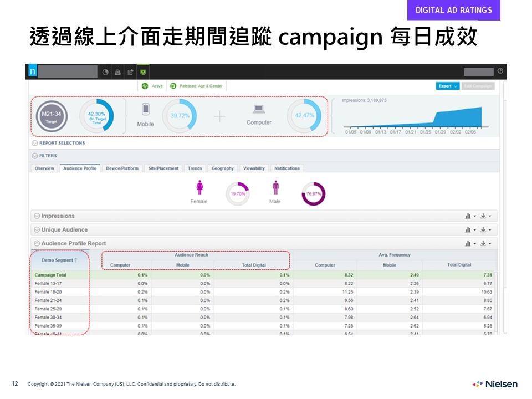Image resolution: width=532 pixels, height=399 pixels.
Task: Select the Campaign Total row label
Action: coord(50,275)
